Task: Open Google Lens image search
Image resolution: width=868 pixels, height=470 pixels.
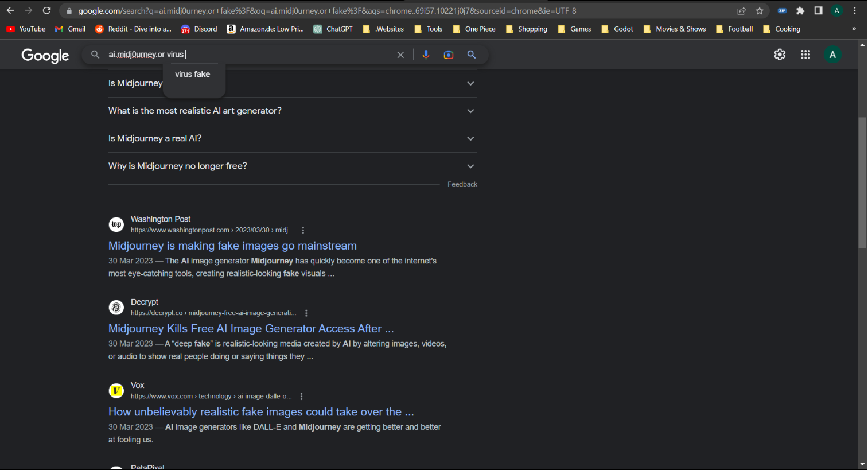Action: [x=449, y=55]
